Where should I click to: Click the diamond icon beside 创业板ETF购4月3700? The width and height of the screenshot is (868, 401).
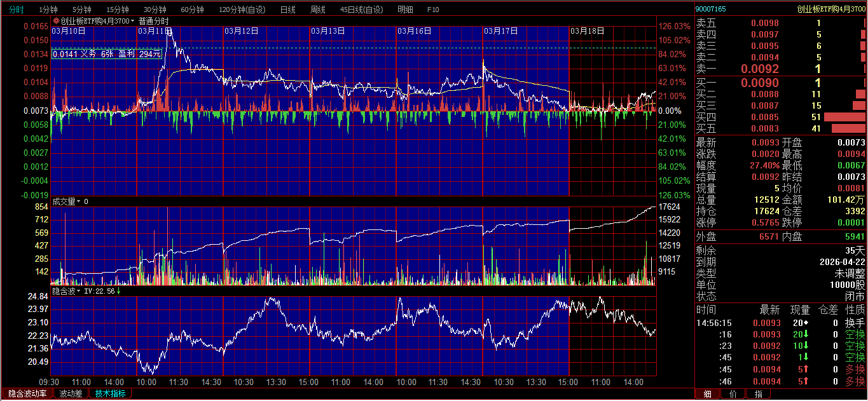[x=56, y=21]
